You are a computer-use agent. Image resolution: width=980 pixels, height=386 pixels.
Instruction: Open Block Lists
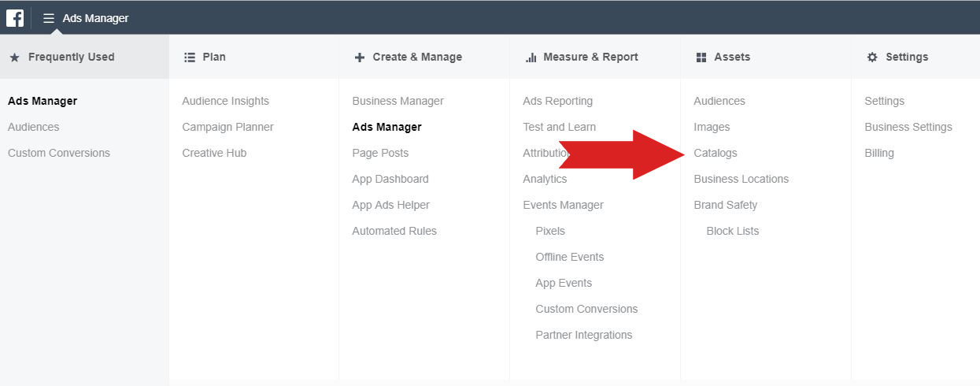click(733, 231)
